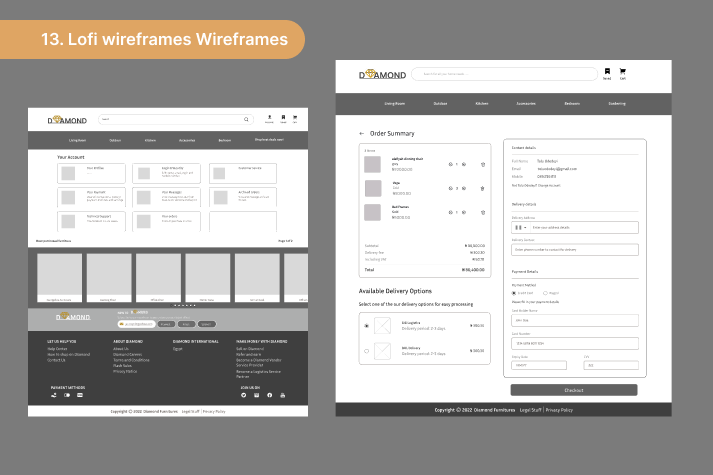This screenshot has width=713, height=475.
Task: Decrease quantity of the first order item
Action: 451,164
